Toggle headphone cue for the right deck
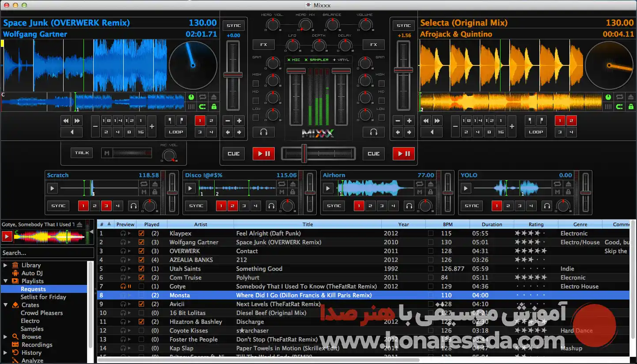The width and height of the screenshot is (637, 364). tap(374, 132)
